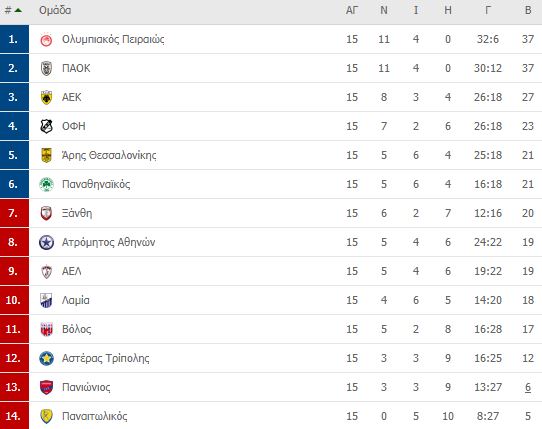Click the ΑΓ matches played header
Image resolution: width=542 pixels, height=429 pixels.
point(352,10)
